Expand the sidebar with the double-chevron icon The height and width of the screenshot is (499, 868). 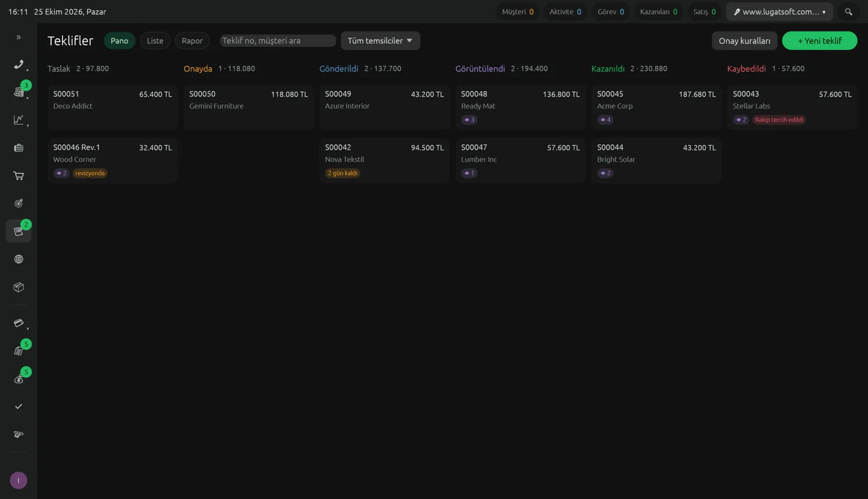[x=18, y=37]
